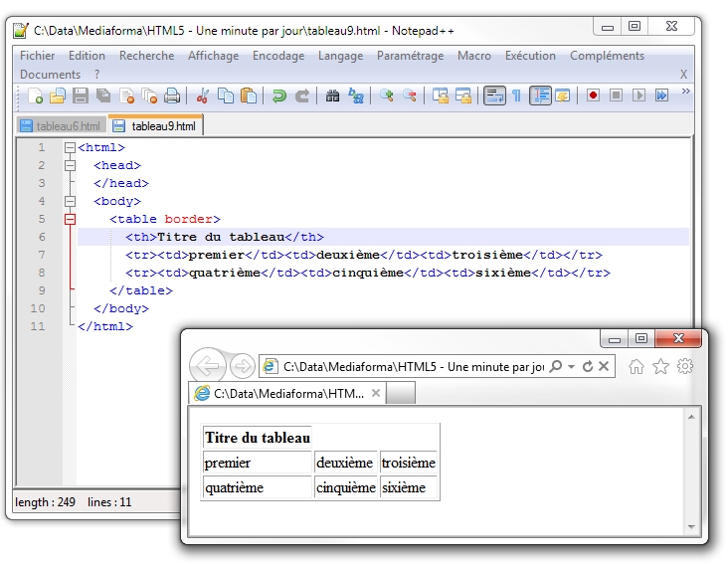The height and width of the screenshot is (564, 728).
Task: Open the Encodage menu
Action: tap(277, 56)
